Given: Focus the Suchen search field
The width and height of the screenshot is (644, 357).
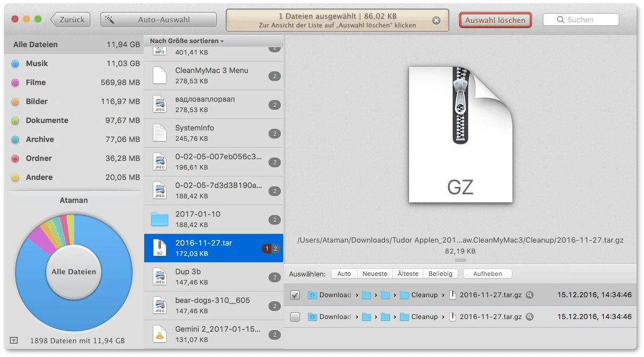Looking at the screenshot, I should pos(581,20).
